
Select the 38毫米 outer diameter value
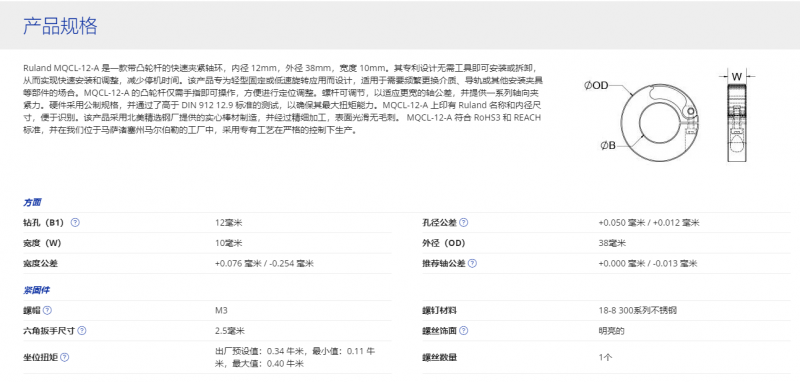tap(612, 243)
